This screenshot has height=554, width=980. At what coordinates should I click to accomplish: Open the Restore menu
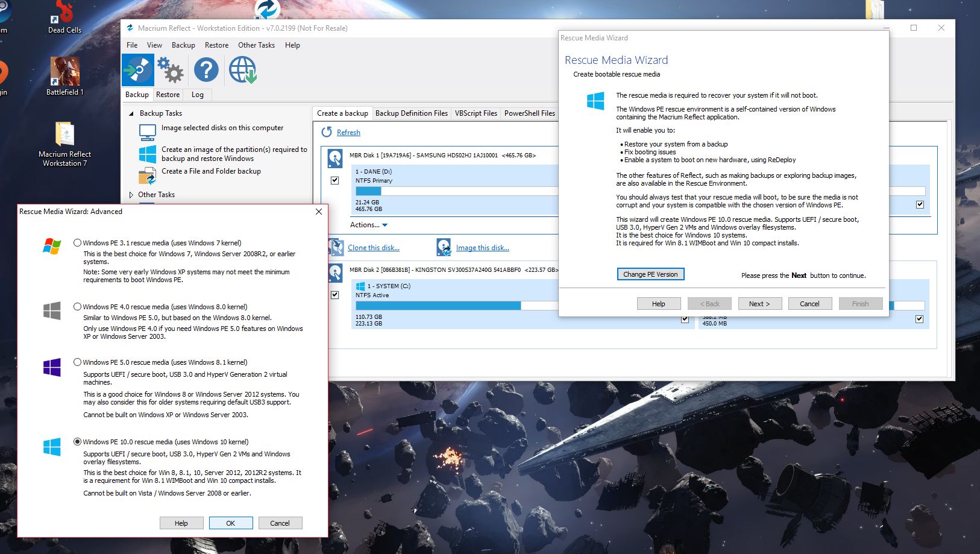point(216,45)
